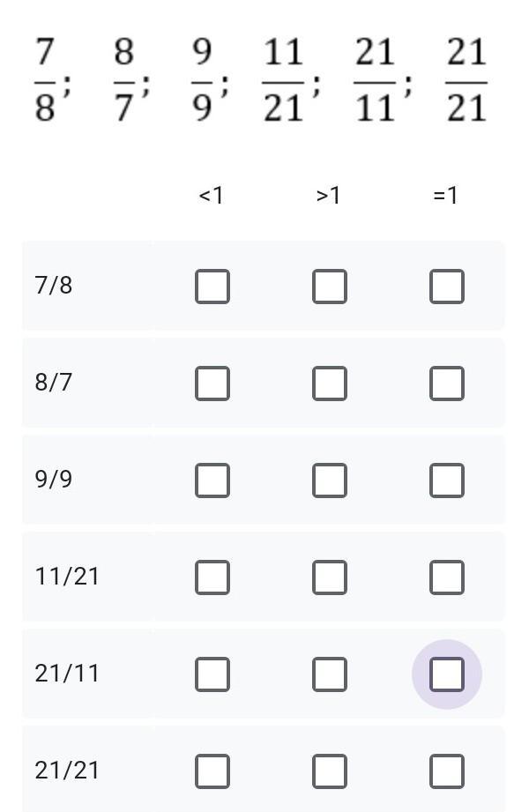Tick 11/21 as equal to 1
Image resolution: width=529 pixels, height=812 pixels.
[446, 577]
